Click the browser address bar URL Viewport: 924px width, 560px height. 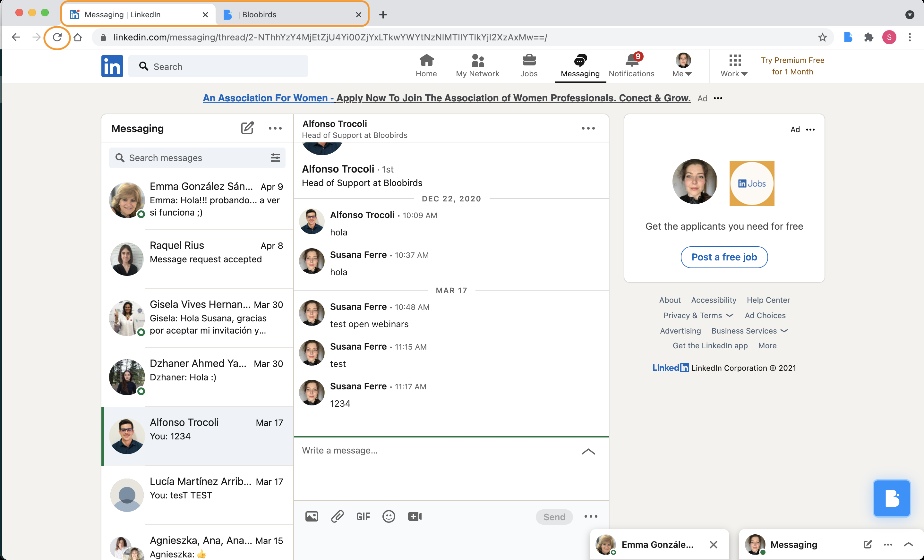click(x=330, y=37)
